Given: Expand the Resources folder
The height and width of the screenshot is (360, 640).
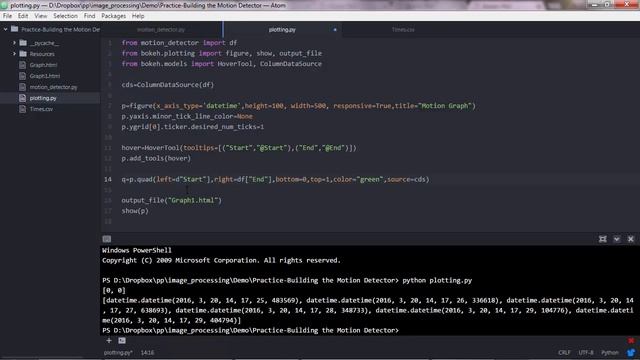Looking at the screenshot, I should (14, 53).
